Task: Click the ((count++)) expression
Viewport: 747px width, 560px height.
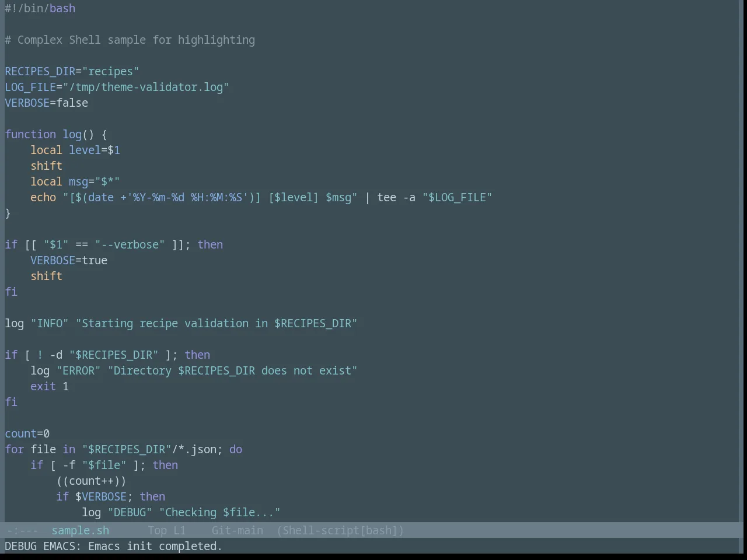Action: [x=92, y=481]
